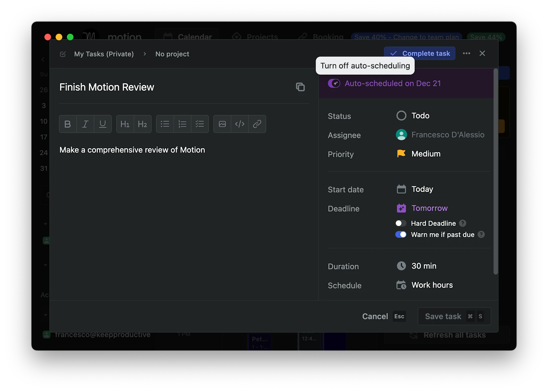Click the purple Deadline calendar icon
The height and width of the screenshot is (392, 548).
coord(401,208)
